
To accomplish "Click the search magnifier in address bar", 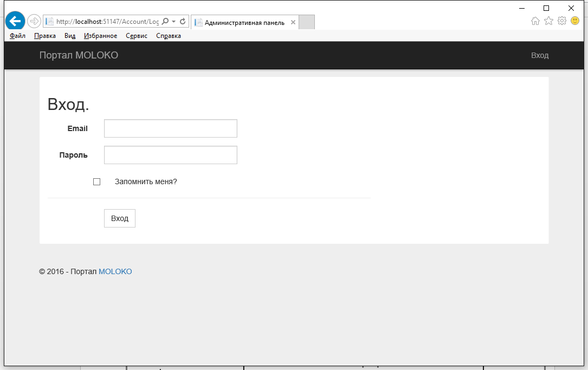I will (165, 22).
